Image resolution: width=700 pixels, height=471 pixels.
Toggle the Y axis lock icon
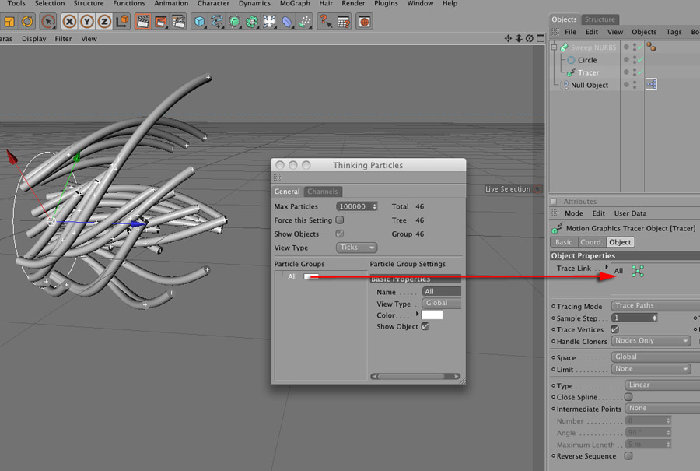(x=87, y=21)
